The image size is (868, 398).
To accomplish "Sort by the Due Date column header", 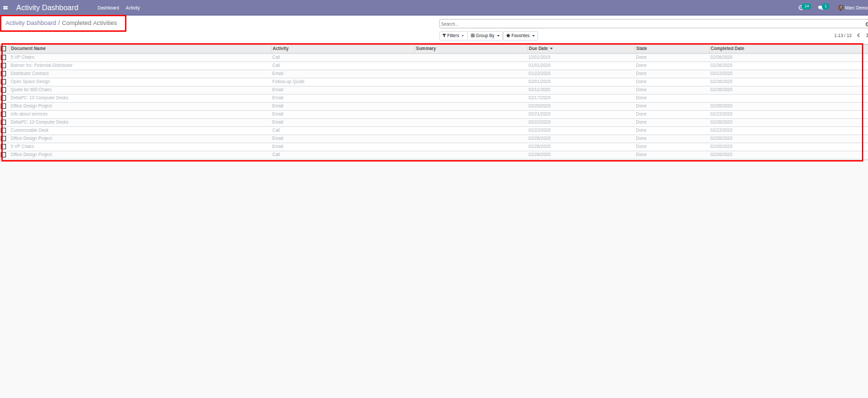I will (538, 49).
